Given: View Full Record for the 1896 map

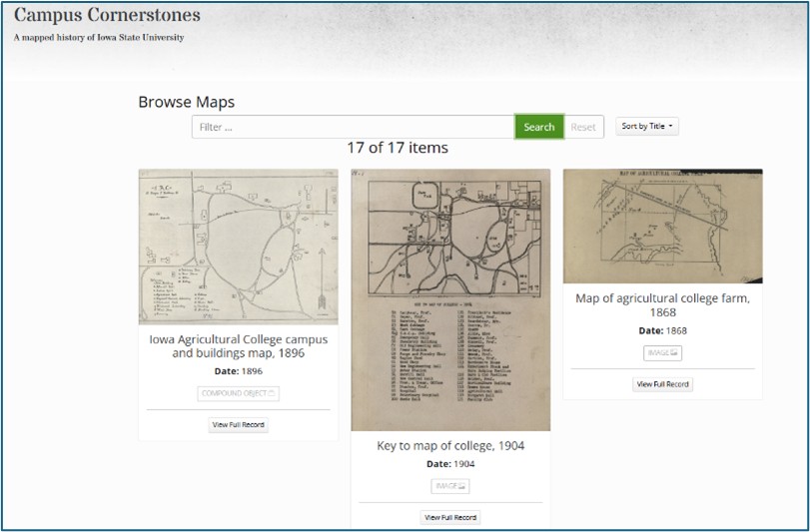Looking at the screenshot, I should [x=238, y=424].
